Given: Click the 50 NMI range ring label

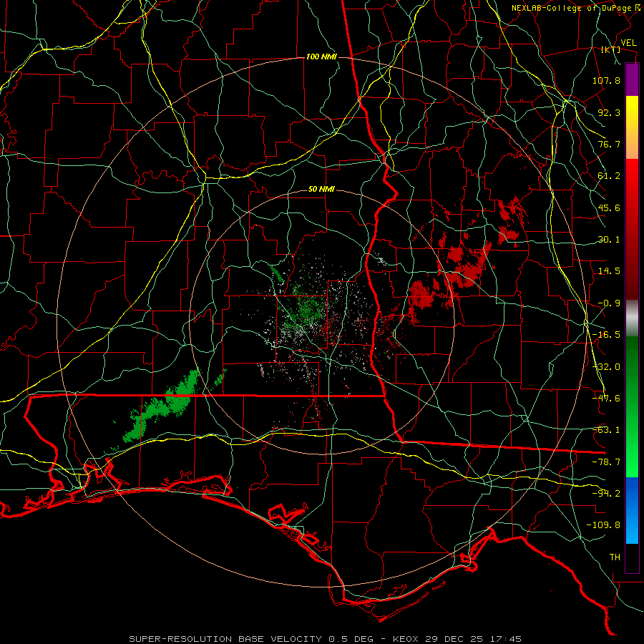Looking at the screenshot, I should point(321,190).
